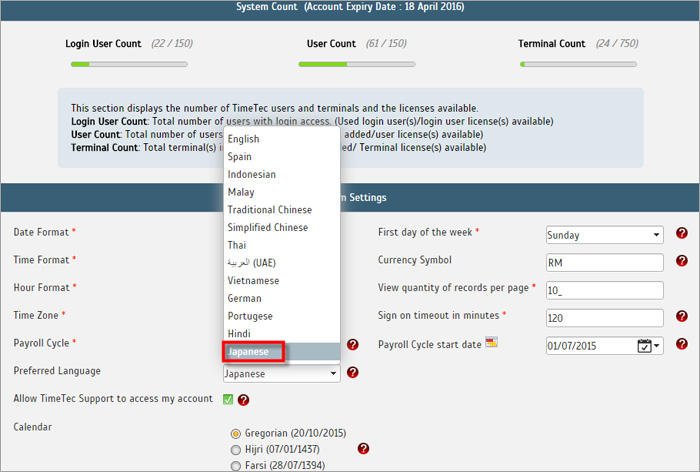Click the Sign on timeout minutes field
Image resolution: width=700 pixels, height=472 pixels.
pyautogui.click(x=604, y=318)
